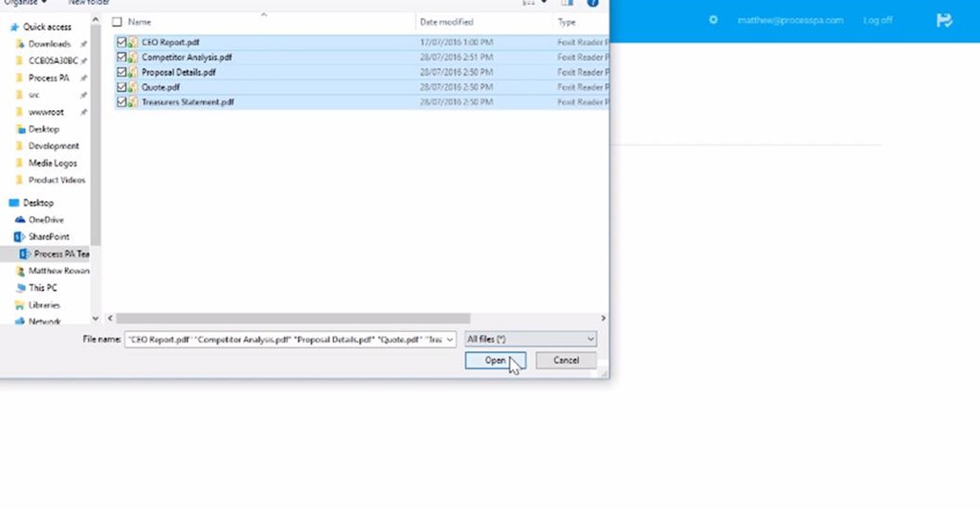980x509 pixels.
Task: Select the Process PA Team tree item
Action: [60, 254]
